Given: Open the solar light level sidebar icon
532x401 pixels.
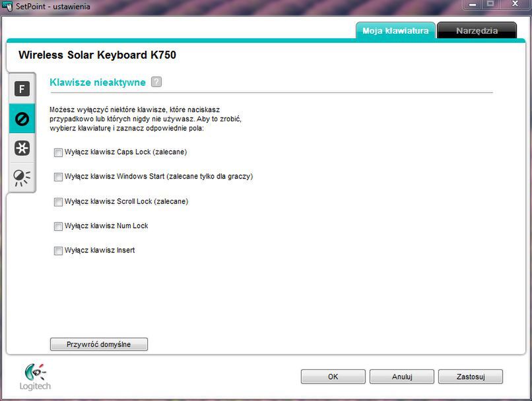Looking at the screenshot, I should (22, 177).
